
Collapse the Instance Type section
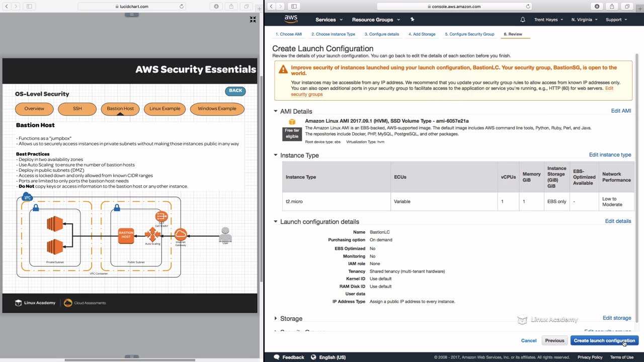[275, 155]
